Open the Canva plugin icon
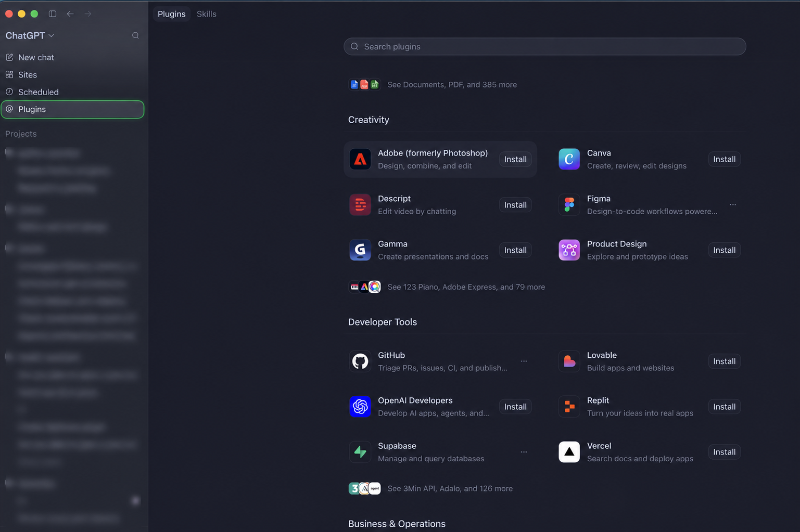The height and width of the screenshot is (532, 800). tap(569, 159)
